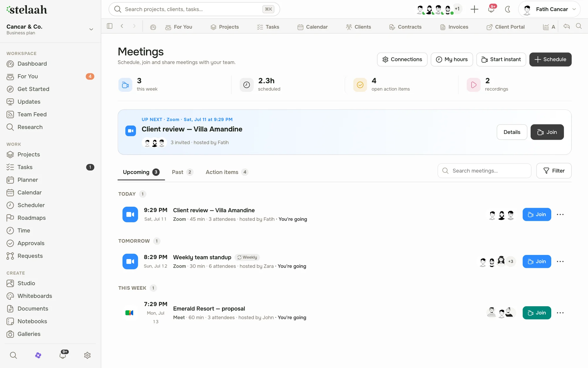
Task: Open Roadmaps in sidebar
Action: point(50,218)
